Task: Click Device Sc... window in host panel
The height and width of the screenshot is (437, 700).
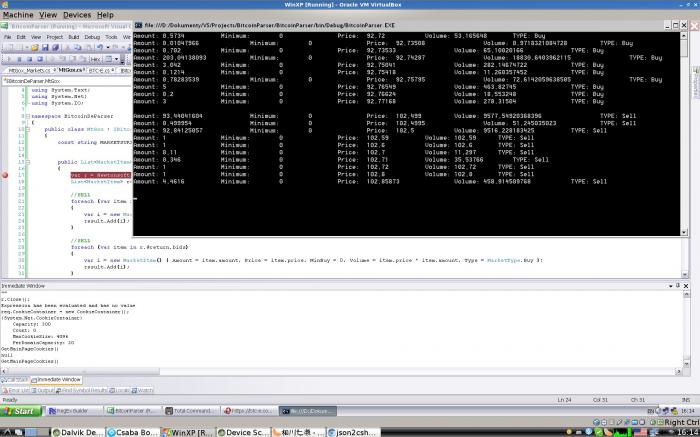Action: [243, 432]
